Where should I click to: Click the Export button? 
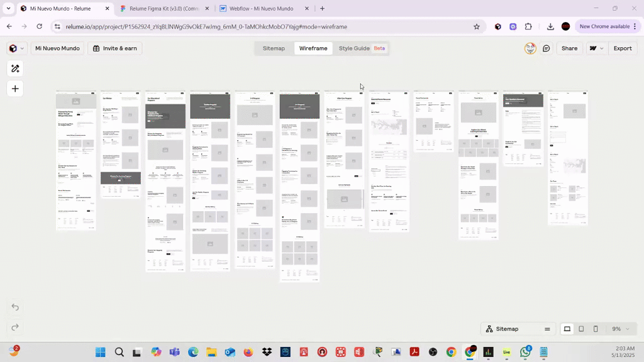[623, 48]
